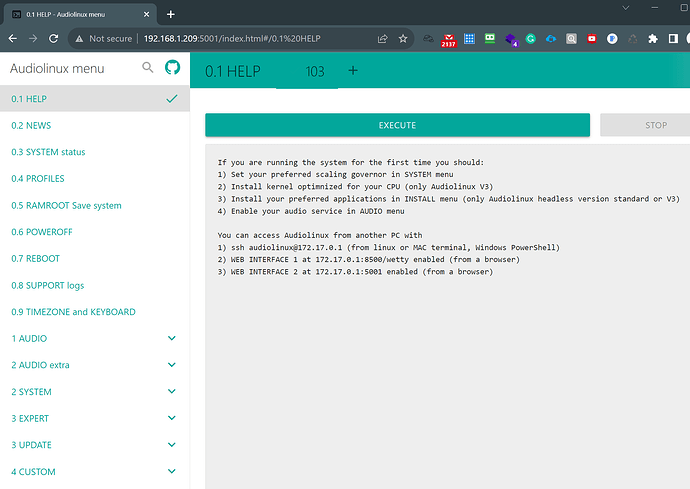690x489 pixels.
Task: Bookmark page with the star icon
Action: pyautogui.click(x=403, y=38)
